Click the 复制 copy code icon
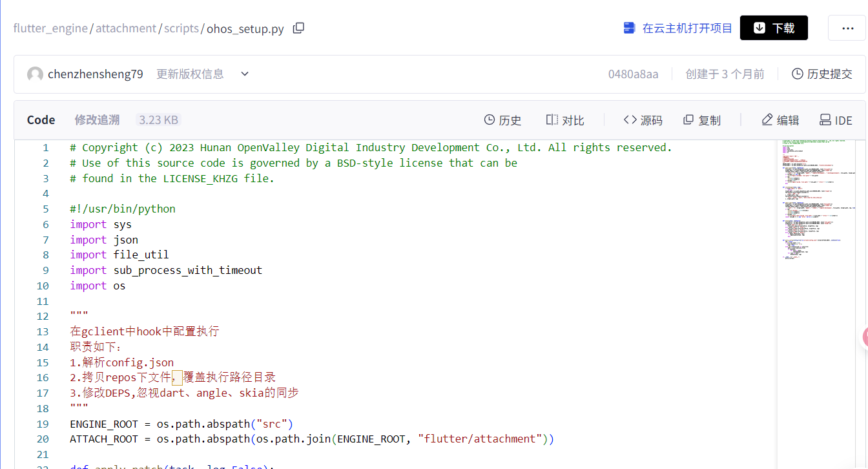Image resolution: width=868 pixels, height=469 pixels. [688, 120]
